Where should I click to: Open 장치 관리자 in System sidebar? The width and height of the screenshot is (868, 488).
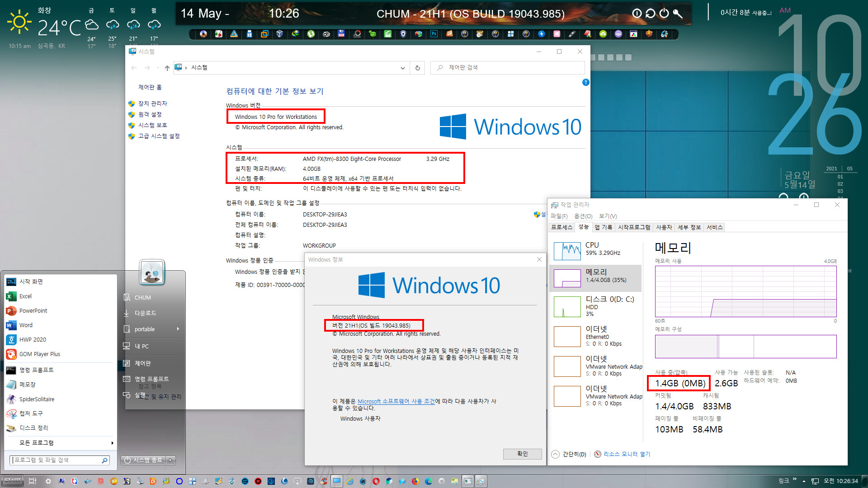coord(152,103)
